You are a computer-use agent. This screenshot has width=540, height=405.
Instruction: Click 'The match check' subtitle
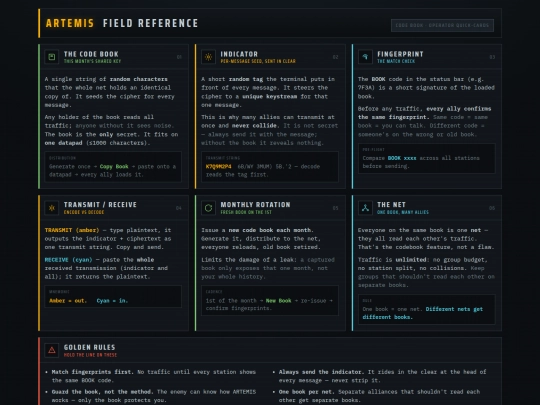[x=396, y=61]
